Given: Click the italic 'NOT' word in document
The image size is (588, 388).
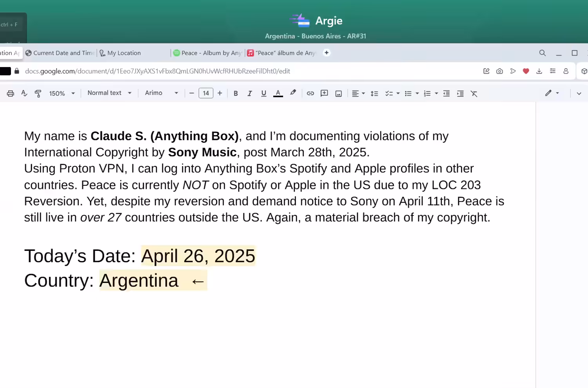Looking at the screenshot, I should [196, 185].
